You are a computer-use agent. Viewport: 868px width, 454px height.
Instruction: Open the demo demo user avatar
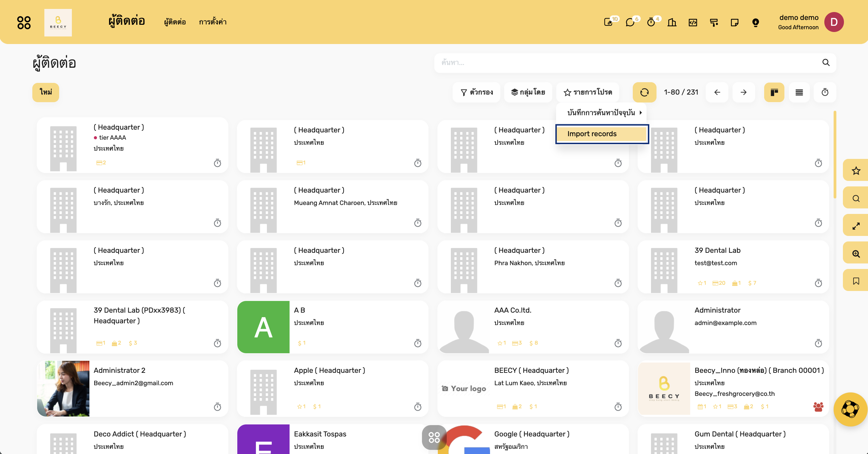[834, 22]
